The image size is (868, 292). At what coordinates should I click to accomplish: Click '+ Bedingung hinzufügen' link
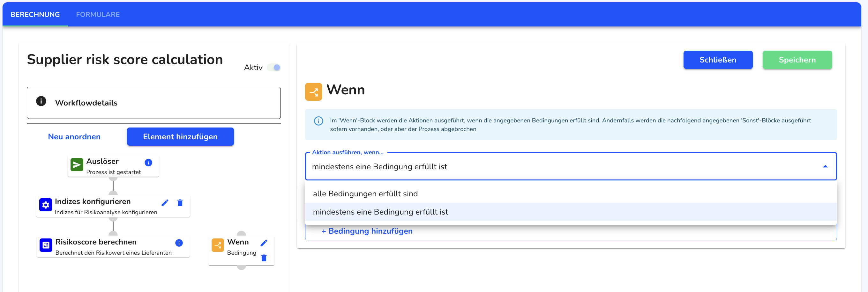pos(367,231)
